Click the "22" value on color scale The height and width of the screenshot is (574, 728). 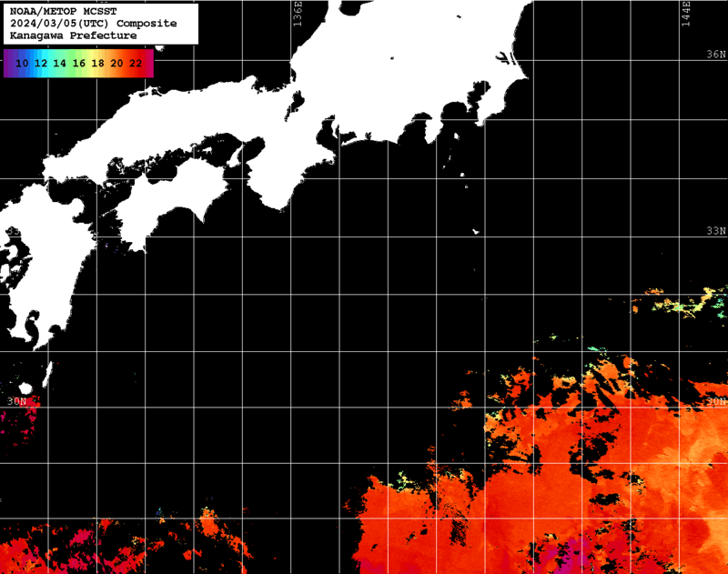pos(136,63)
